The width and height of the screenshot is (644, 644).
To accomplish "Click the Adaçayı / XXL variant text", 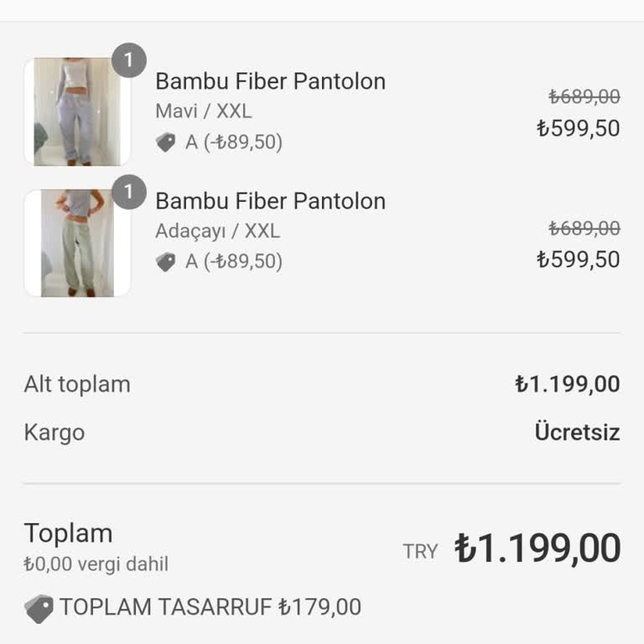I will (217, 231).
